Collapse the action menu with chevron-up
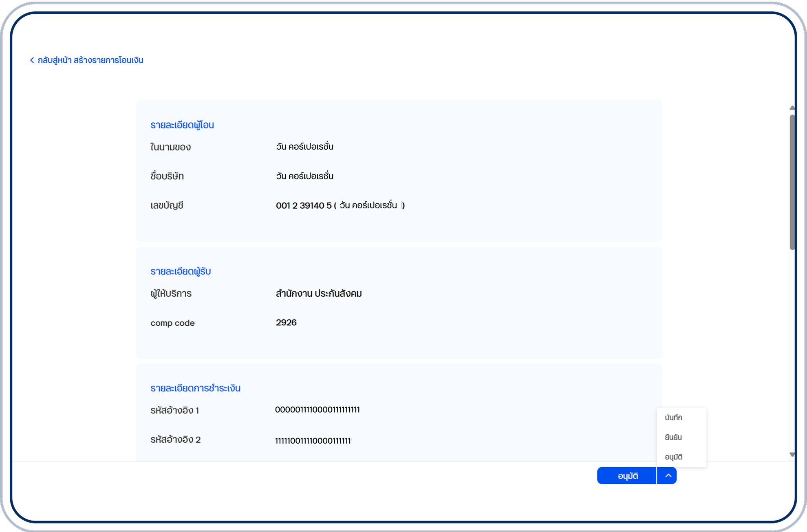807x532 pixels. click(x=668, y=476)
